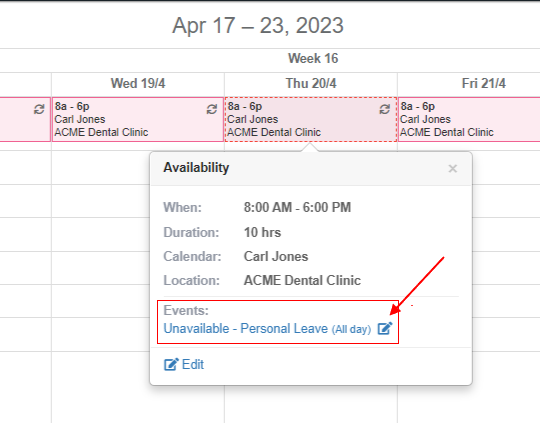The image size is (540, 423).
Task: Select the Fri 21/4 column header
Action: [484, 83]
